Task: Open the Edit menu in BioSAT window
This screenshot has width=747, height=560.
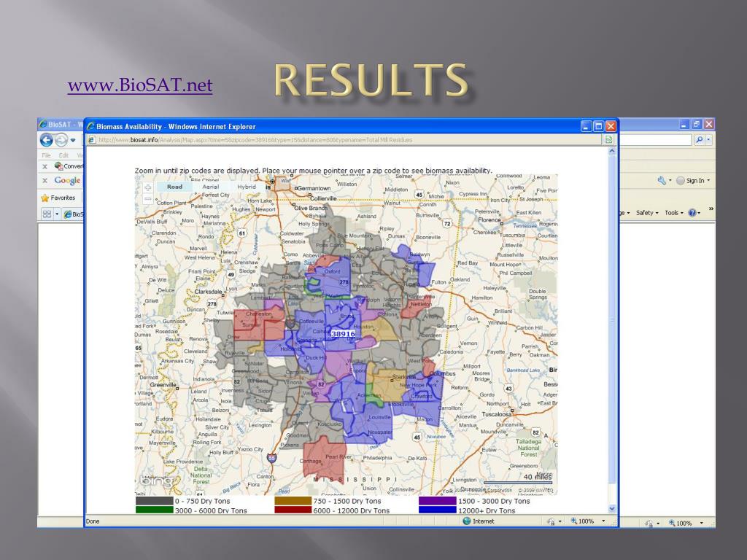Action: [63, 155]
